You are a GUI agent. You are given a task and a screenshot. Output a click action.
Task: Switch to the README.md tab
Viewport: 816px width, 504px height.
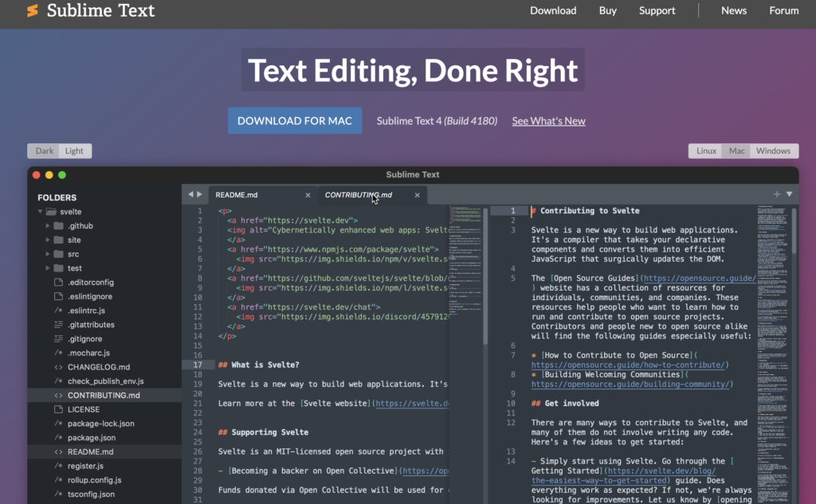tap(237, 195)
